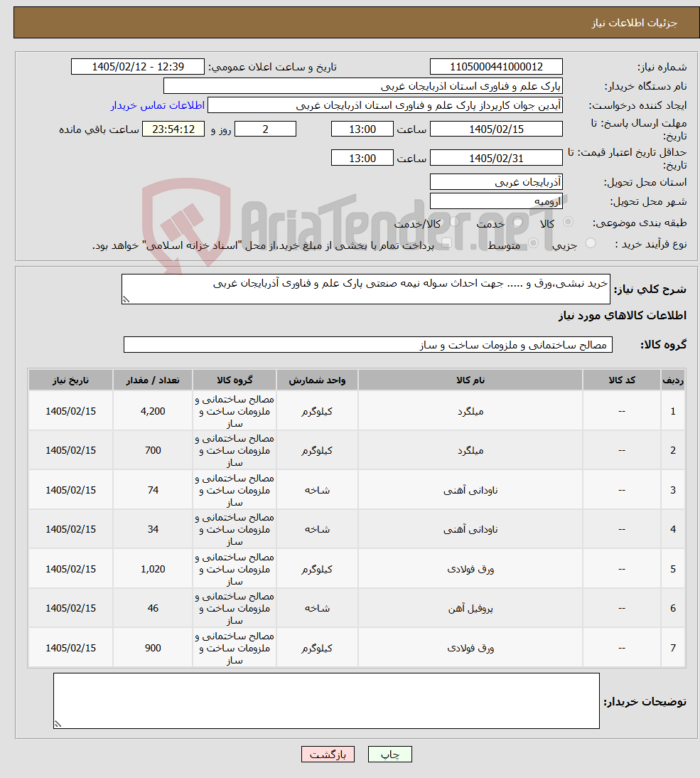
Task: Click the delivery city field ارومیه
Action: point(496,201)
